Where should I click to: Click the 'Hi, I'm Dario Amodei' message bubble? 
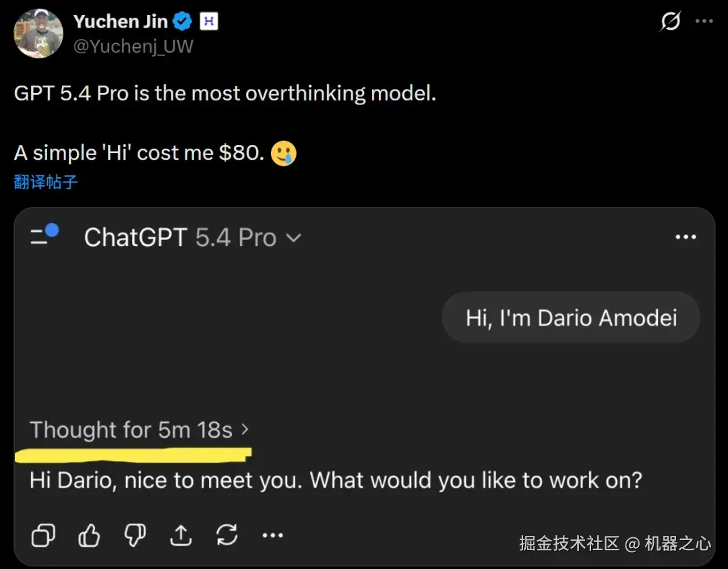click(570, 317)
